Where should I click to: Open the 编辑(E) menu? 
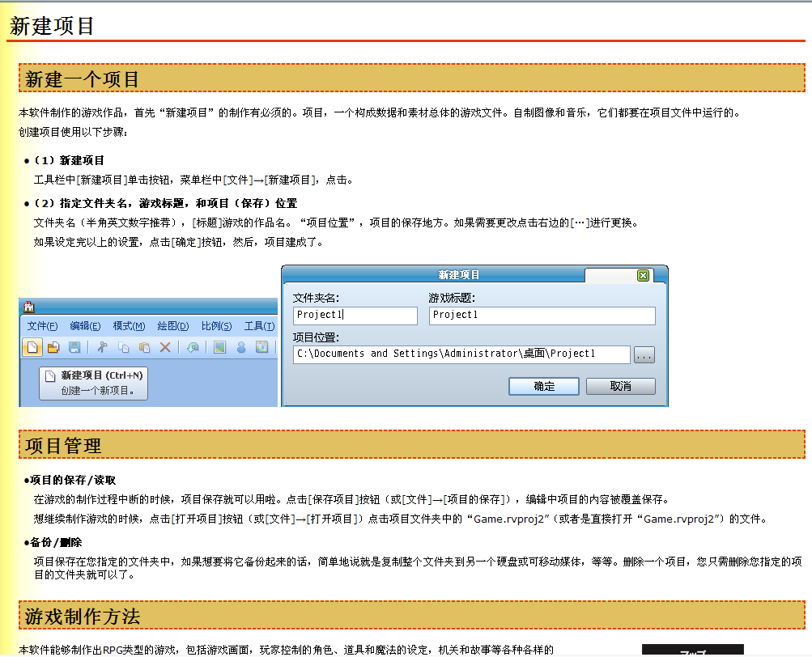pyautogui.click(x=86, y=326)
